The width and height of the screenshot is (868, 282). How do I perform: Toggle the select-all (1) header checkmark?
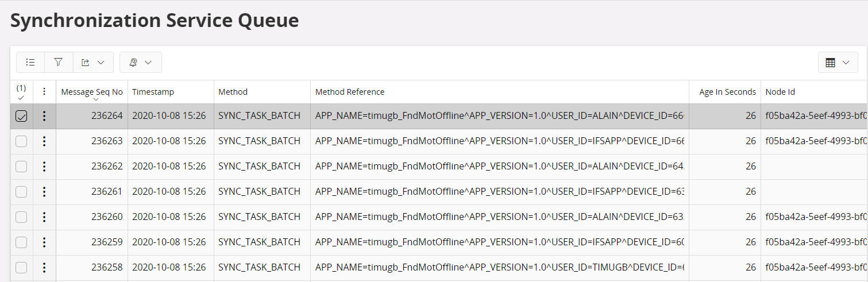coord(21,92)
